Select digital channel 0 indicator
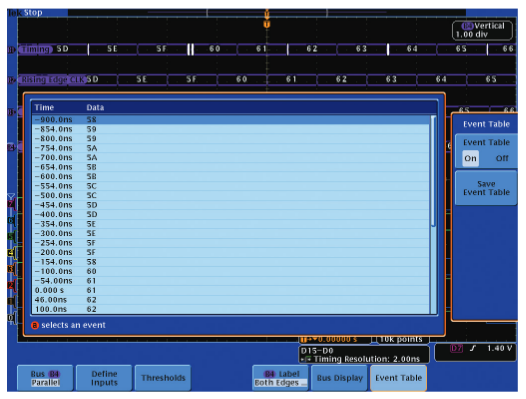526x399 pixels. click(x=11, y=317)
